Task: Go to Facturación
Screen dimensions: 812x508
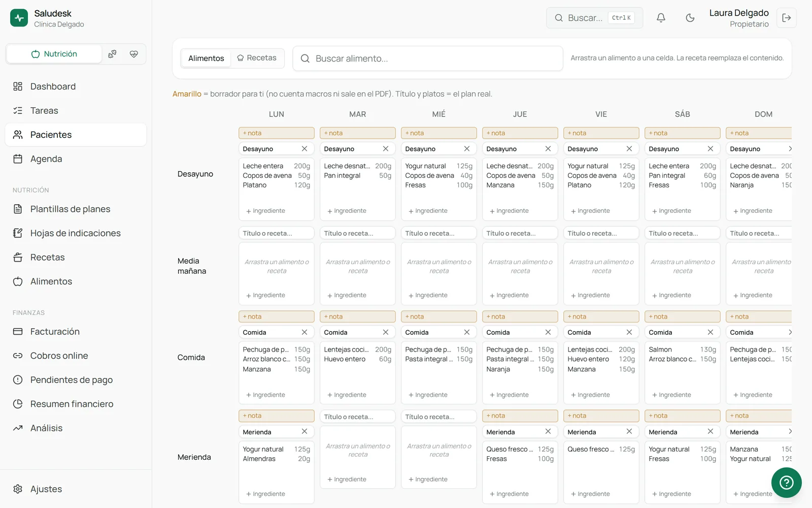Action: [x=76, y=331]
